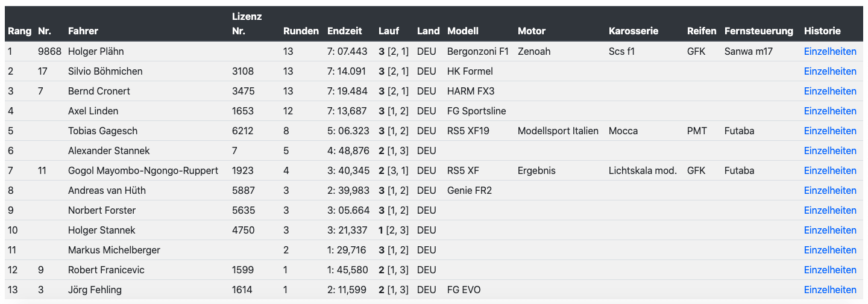
Task: View Andreas van Hüth's Einzelheiten
Action: [x=830, y=191]
